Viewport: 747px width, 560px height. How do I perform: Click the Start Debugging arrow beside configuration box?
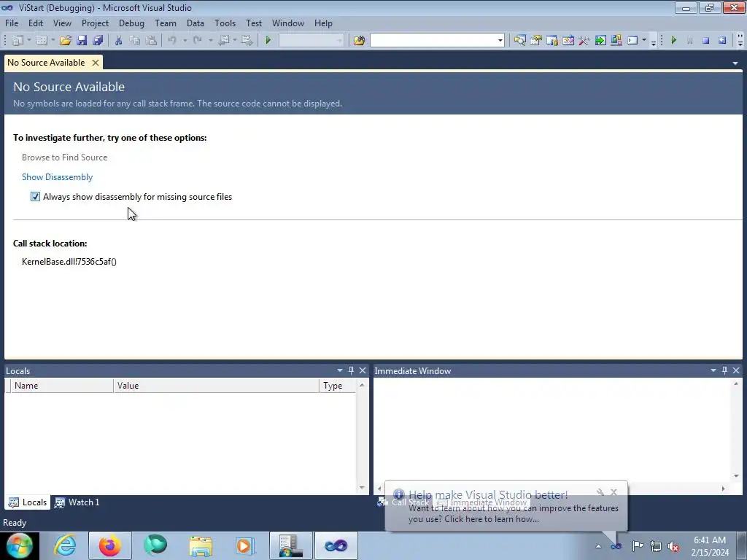[x=268, y=41]
